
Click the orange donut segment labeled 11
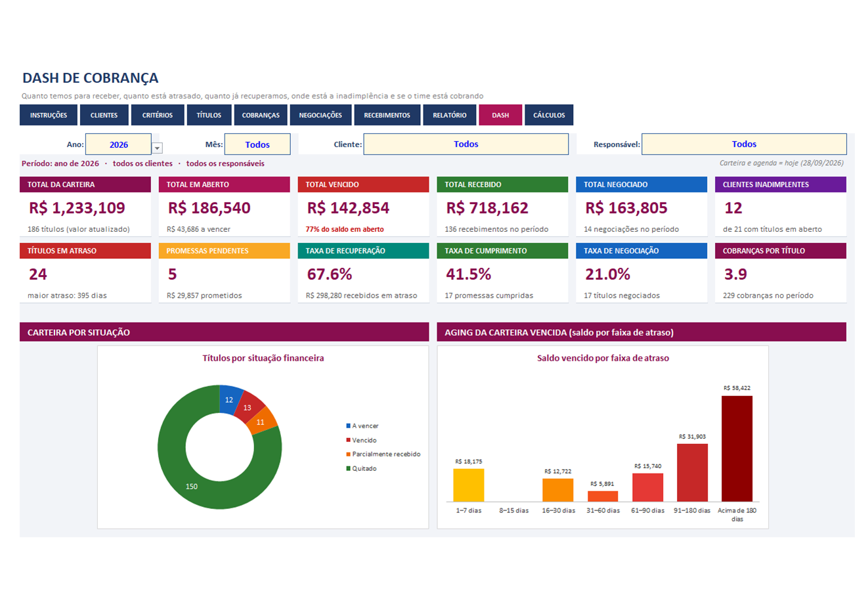coord(262,421)
